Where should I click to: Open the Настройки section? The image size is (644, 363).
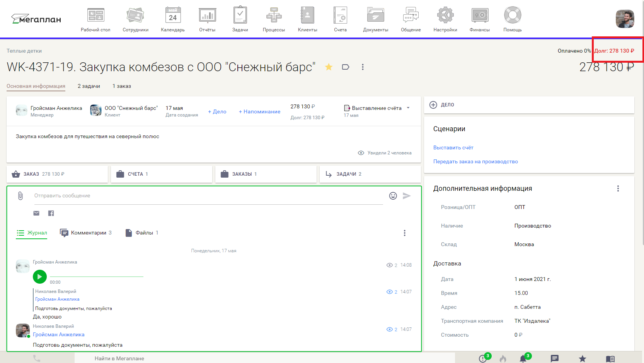(x=445, y=19)
